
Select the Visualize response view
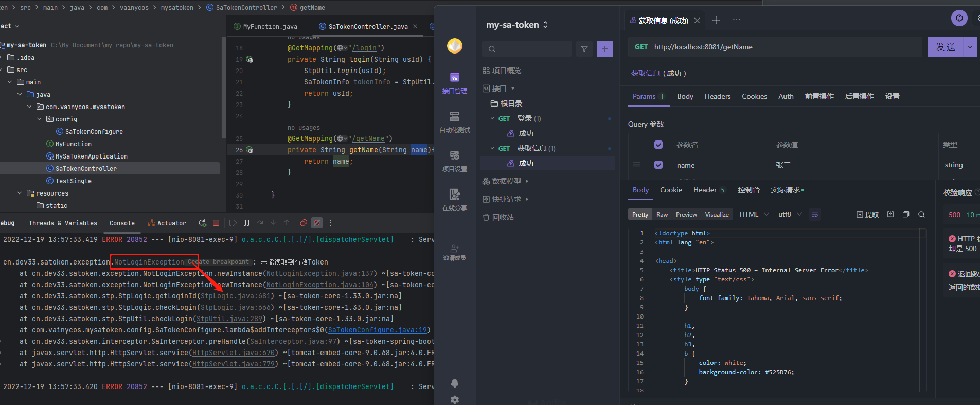click(x=717, y=215)
